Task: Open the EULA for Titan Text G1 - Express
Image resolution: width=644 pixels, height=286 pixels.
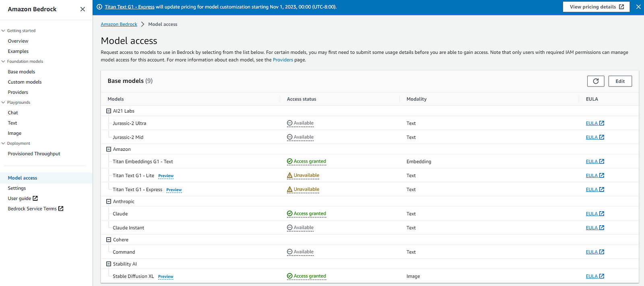Action: (595, 190)
